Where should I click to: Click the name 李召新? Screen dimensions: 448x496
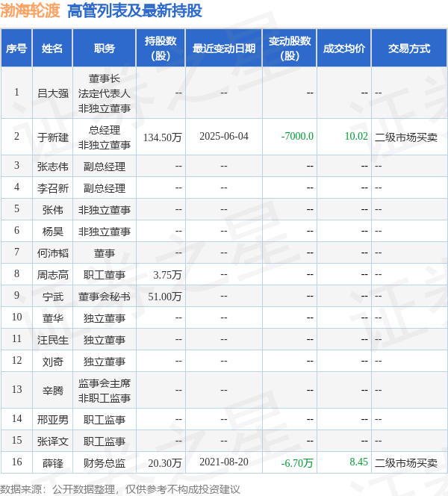[x=53, y=188]
